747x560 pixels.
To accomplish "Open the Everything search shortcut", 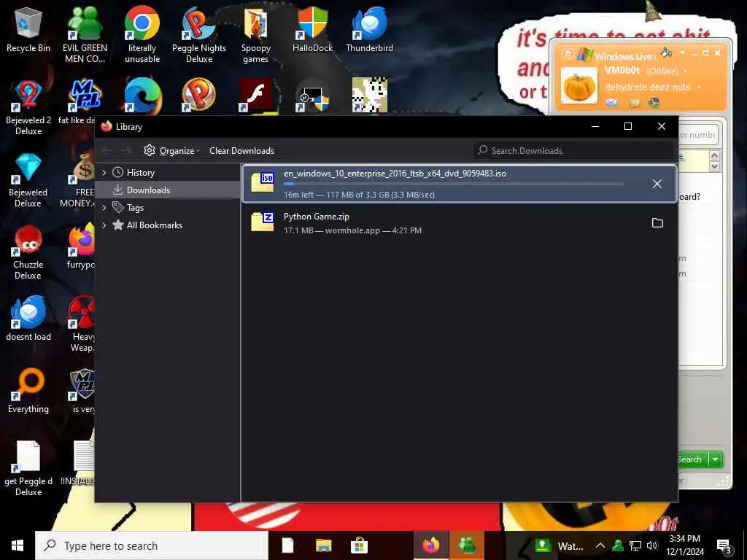I will click(28, 391).
